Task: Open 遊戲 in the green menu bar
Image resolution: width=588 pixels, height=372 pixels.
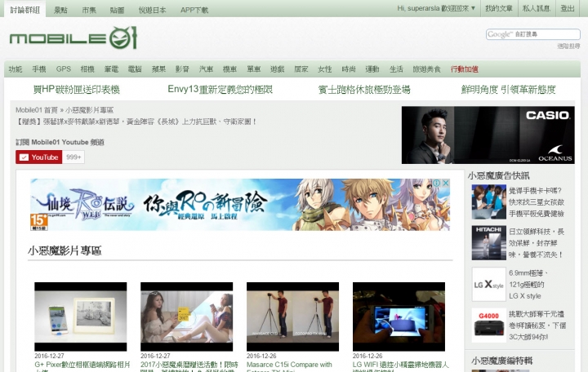Action: [278, 69]
